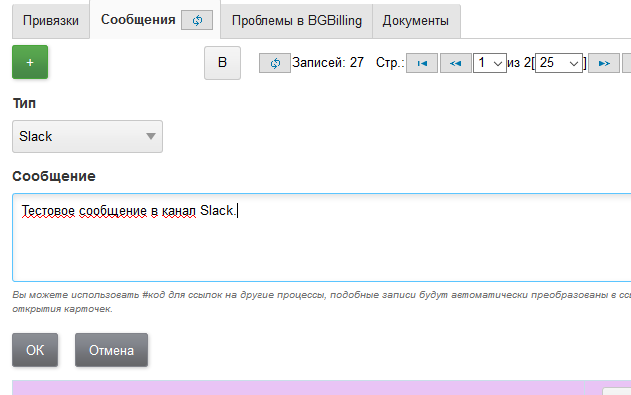Open the page number dropdown showing 1

pyautogui.click(x=490, y=63)
